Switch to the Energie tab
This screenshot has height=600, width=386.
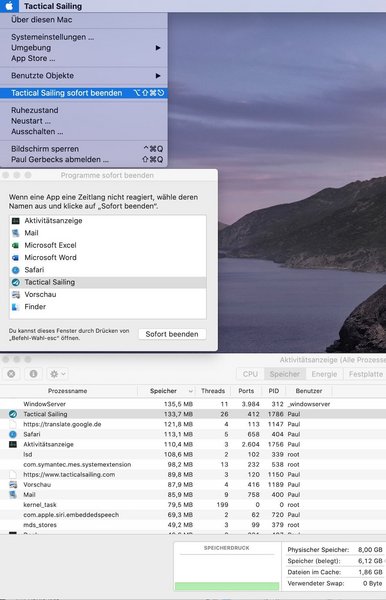point(324,374)
